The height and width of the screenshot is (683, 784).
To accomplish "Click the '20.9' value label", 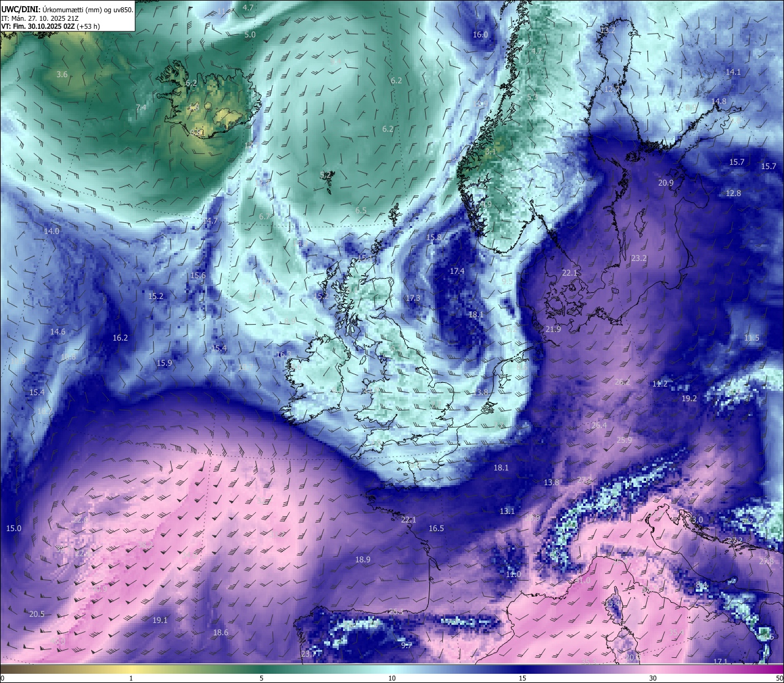I will point(666,183).
